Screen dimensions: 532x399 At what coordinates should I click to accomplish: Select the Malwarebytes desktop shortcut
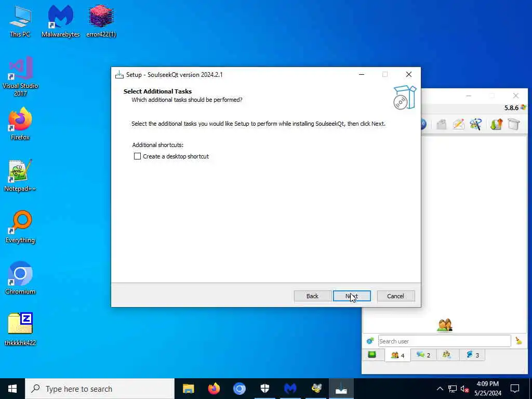pos(60,21)
